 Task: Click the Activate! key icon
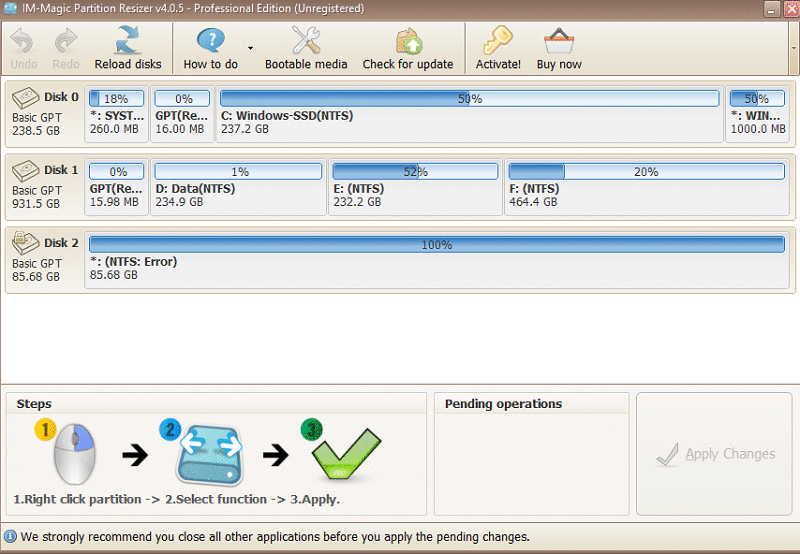tap(498, 41)
